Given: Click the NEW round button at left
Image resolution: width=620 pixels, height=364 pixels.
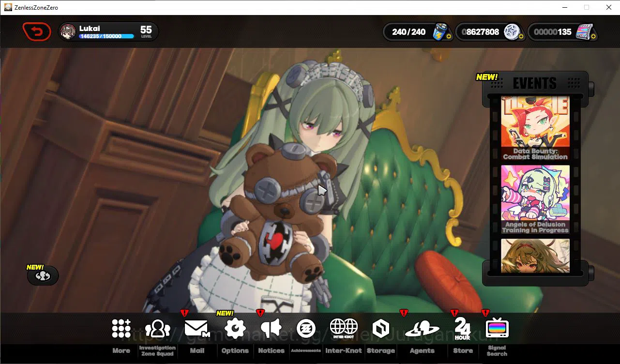Looking at the screenshot, I should pos(43,276).
